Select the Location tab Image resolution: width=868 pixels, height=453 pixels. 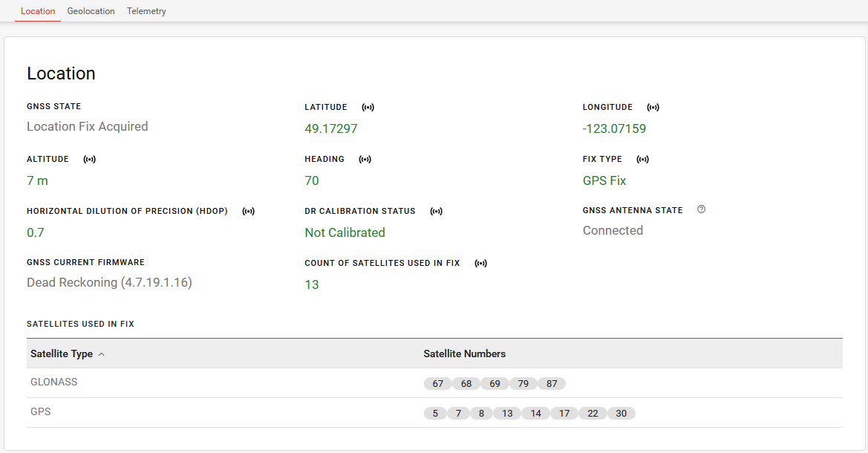click(x=38, y=11)
